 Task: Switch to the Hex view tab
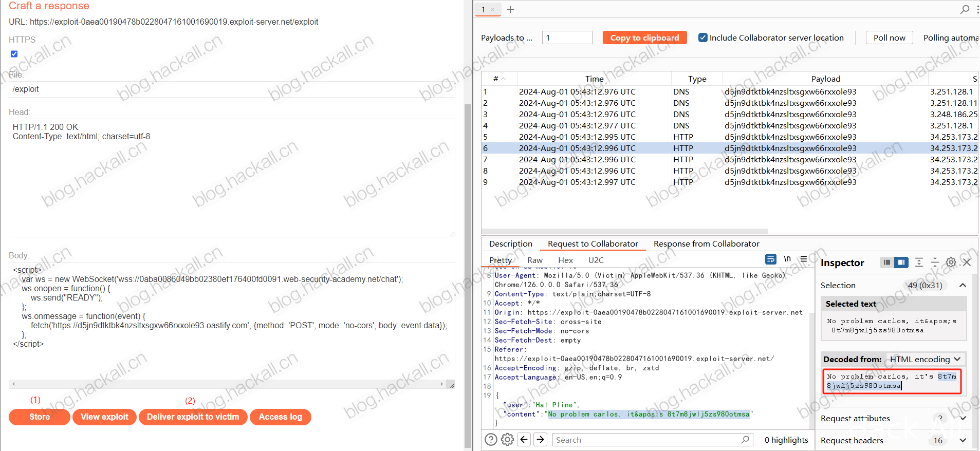tap(566, 260)
